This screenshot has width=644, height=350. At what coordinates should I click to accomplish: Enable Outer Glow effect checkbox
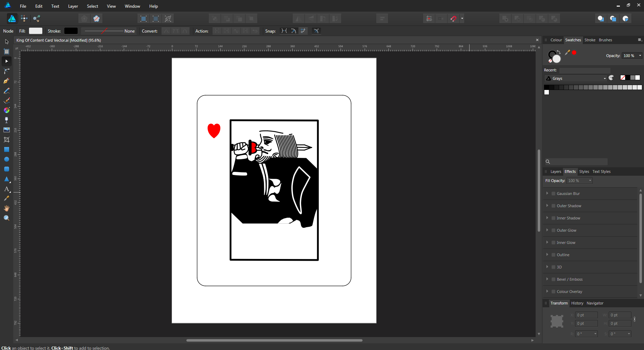(x=553, y=230)
